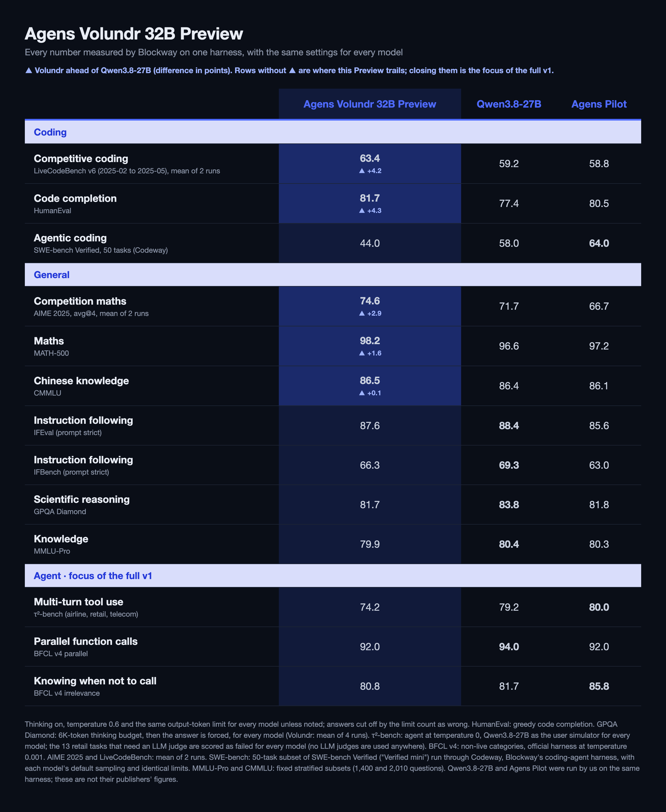
Task: Click the Qwen score 69.3 for IFBench
Action: [x=509, y=465]
